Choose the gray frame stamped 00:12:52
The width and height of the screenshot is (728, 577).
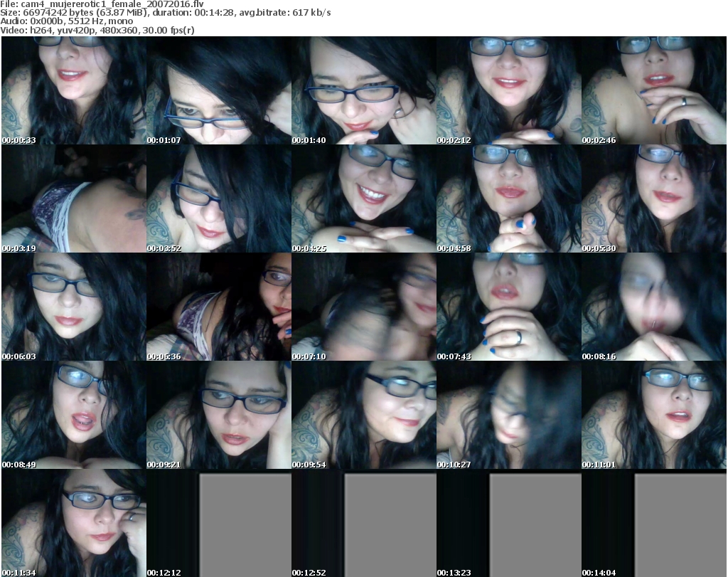click(x=364, y=524)
